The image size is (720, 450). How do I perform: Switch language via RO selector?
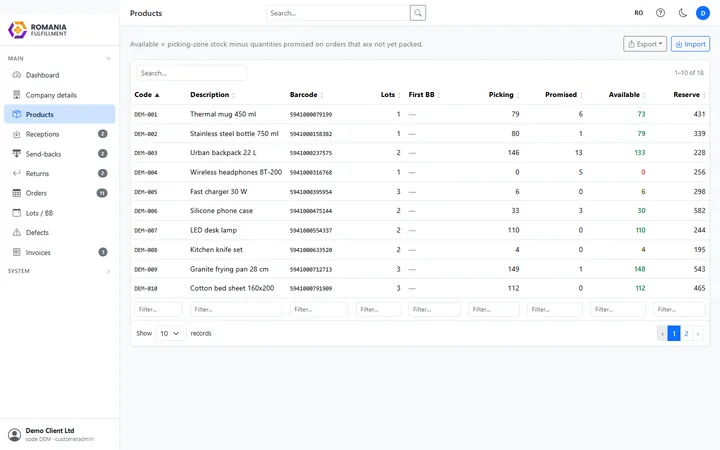pyautogui.click(x=639, y=13)
